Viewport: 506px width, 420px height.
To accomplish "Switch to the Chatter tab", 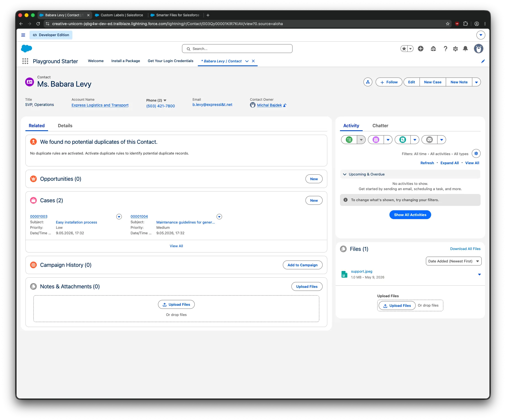I will [380, 126].
